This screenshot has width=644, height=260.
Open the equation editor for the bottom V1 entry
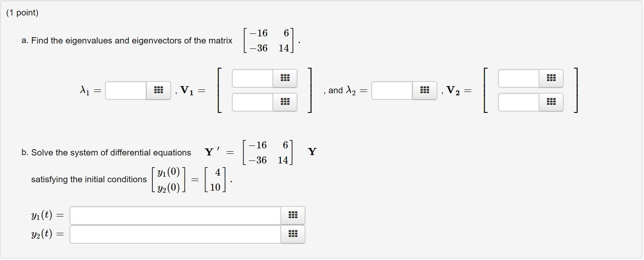point(285,102)
